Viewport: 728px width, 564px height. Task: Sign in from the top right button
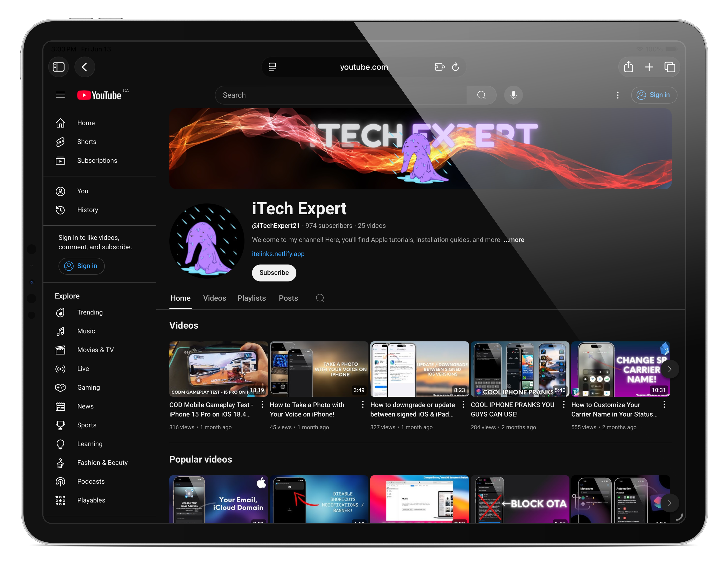tap(654, 95)
